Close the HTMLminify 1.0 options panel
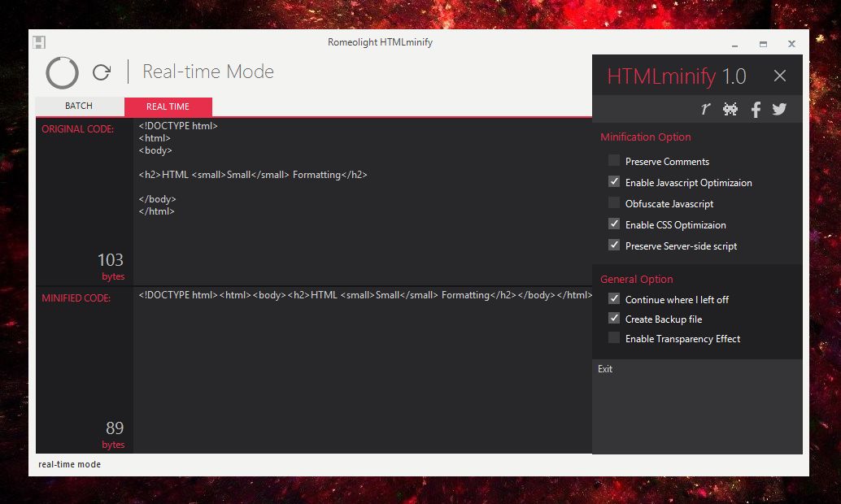This screenshot has height=504, width=841. point(780,76)
